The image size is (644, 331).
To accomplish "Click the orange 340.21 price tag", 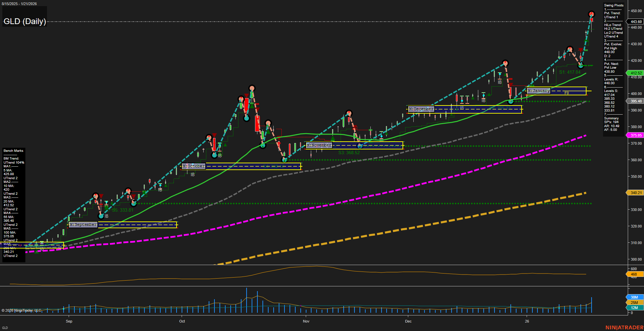I will tap(635, 193).
